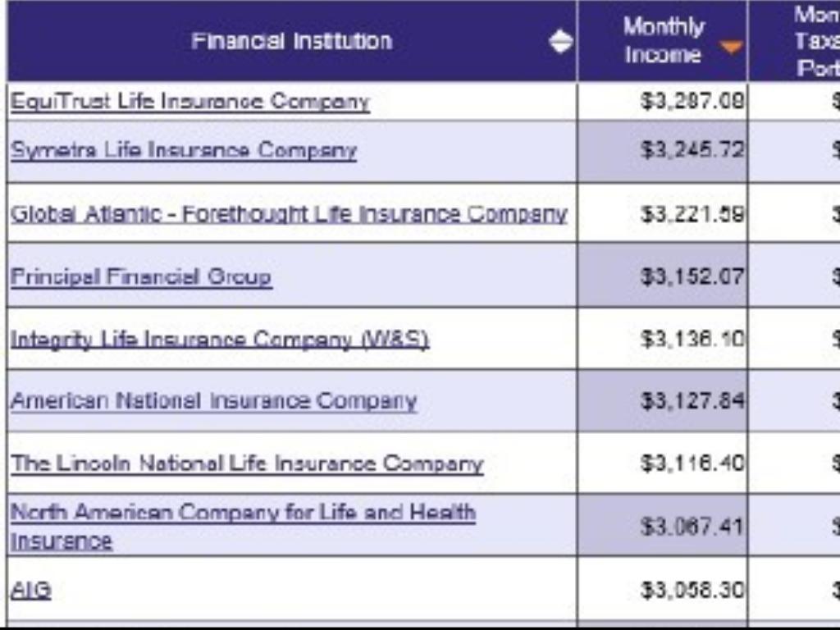840x630 pixels.
Task: Open EquiTrust Life Insurance Company link
Action: 189,102
